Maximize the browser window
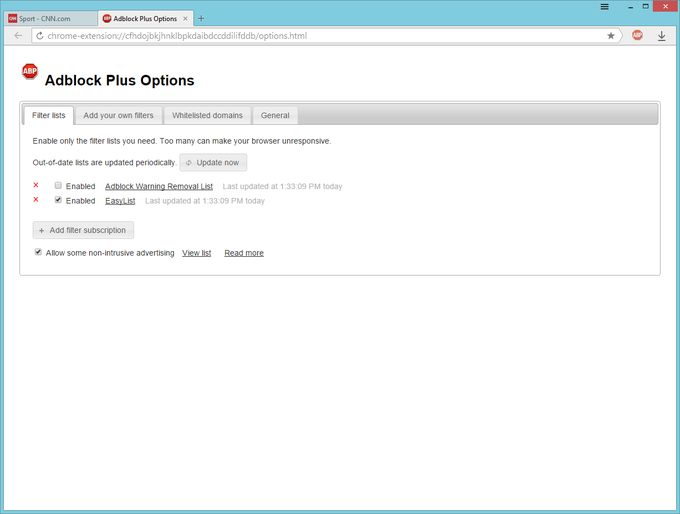This screenshot has height=514, width=680. click(646, 7)
